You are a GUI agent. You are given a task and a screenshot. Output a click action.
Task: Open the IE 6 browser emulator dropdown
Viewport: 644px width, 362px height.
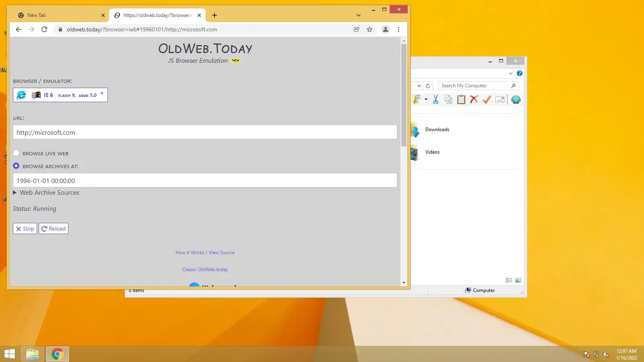coord(60,95)
